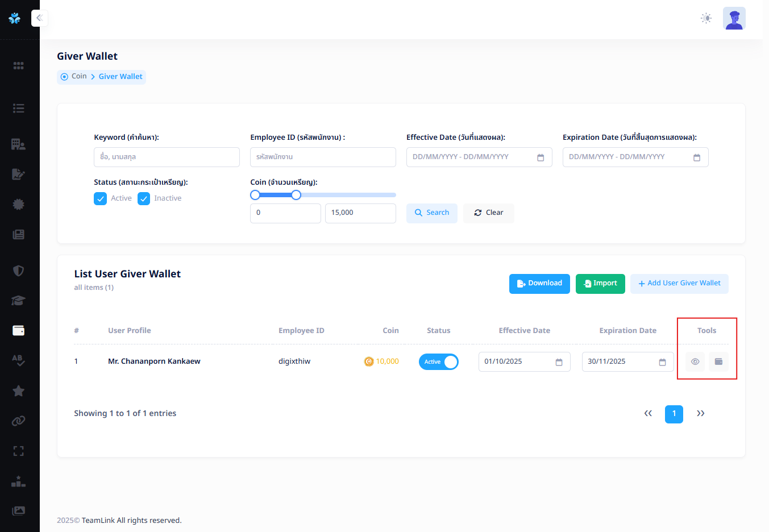Uncheck the Active status checkbox

coord(100,198)
